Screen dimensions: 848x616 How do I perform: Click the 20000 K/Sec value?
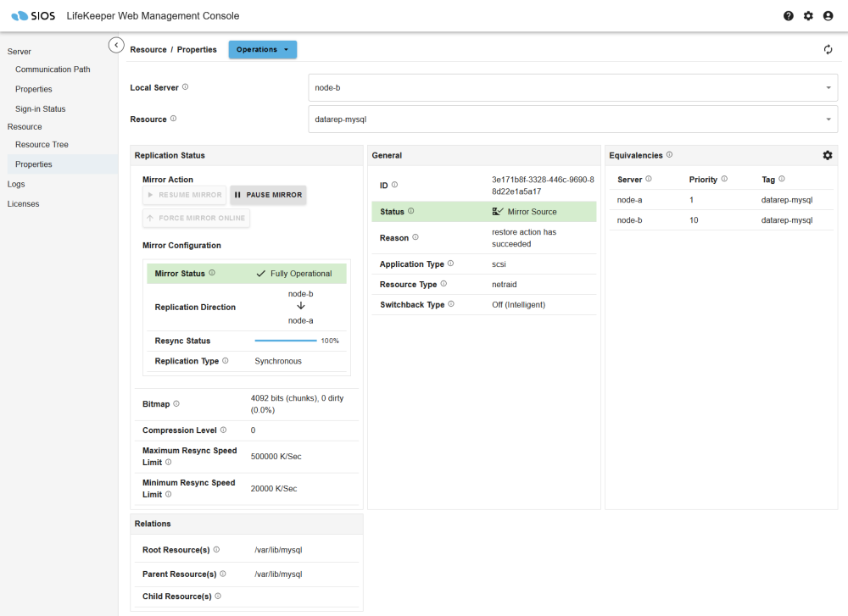click(x=274, y=488)
